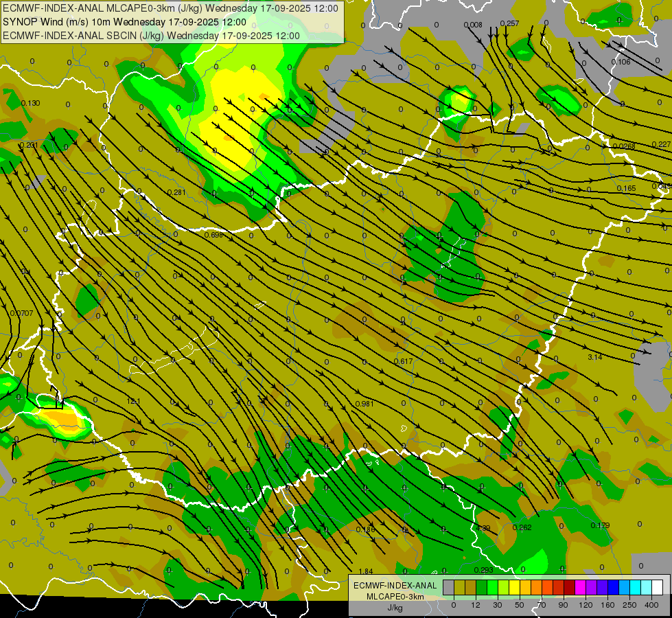Click the 12.1 value on the map

(x=134, y=402)
